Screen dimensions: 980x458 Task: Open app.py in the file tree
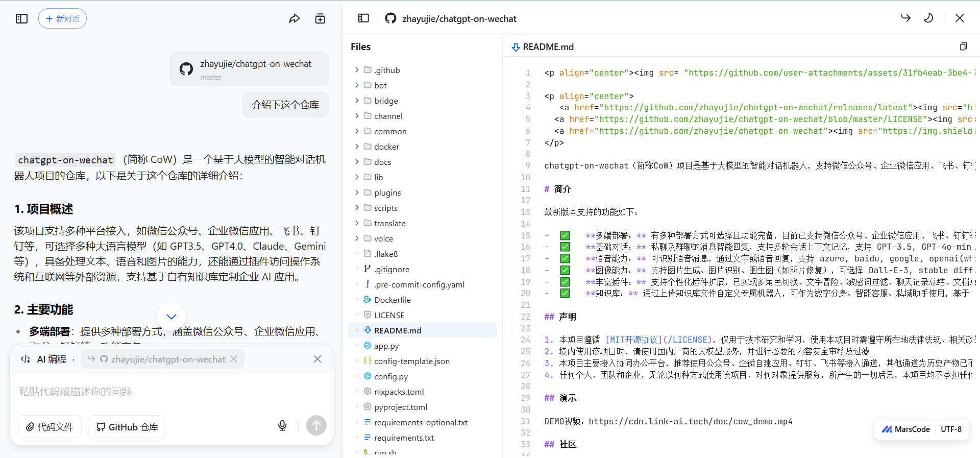pos(423,346)
